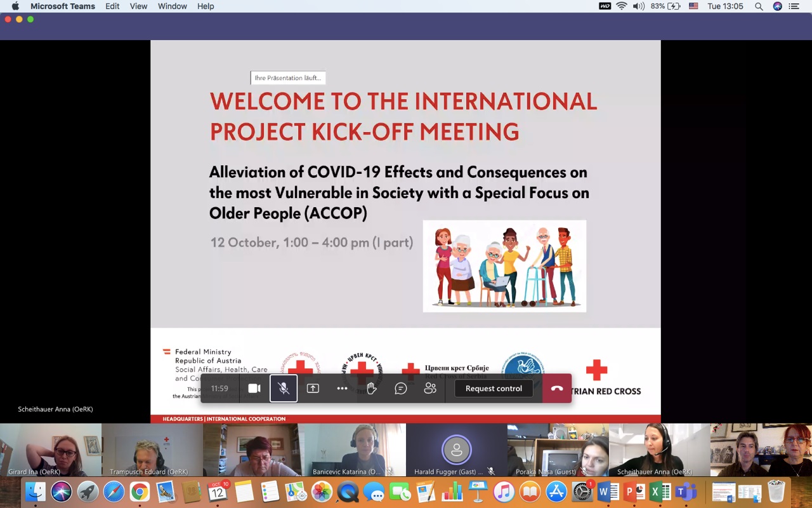Open App Store in dock
Image resolution: width=812 pixels, height=508 pixels.
coord(556,491)
